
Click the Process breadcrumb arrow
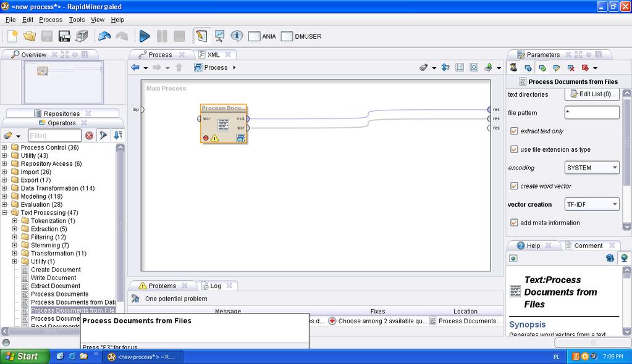point(234,67)
